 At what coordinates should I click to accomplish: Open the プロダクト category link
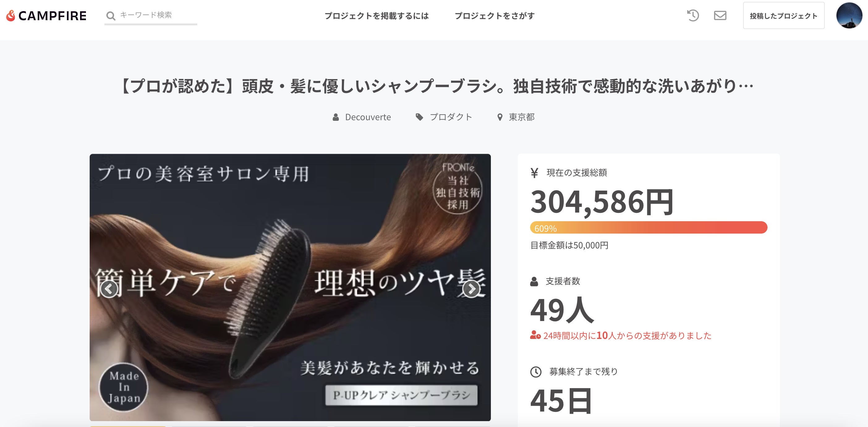tap(451, 117)
